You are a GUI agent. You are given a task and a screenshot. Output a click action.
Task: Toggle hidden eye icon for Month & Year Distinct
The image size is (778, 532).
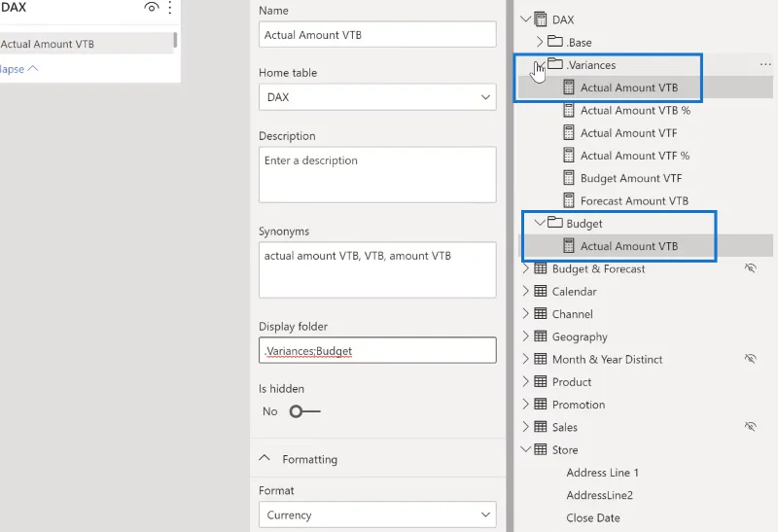pos(750,358)
